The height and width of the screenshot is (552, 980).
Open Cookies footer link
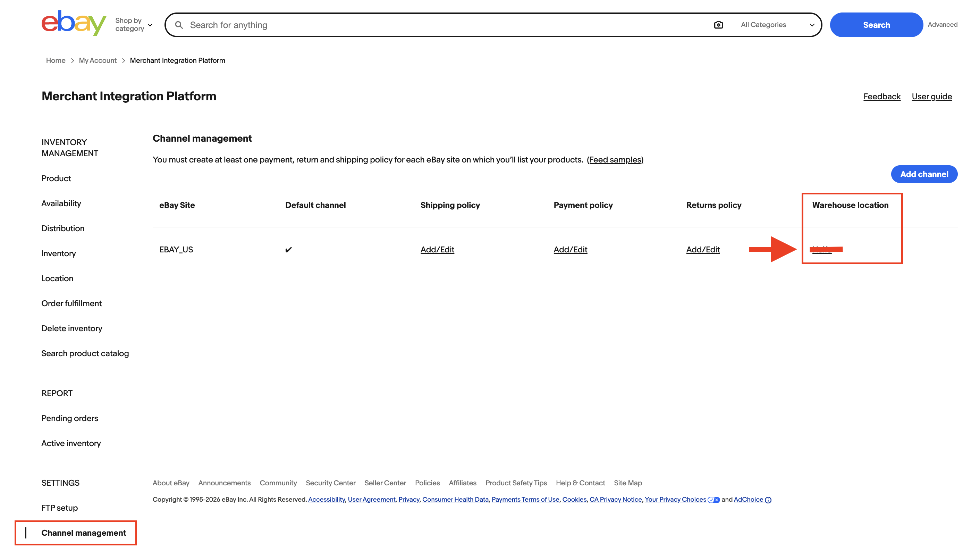(574, 500)
